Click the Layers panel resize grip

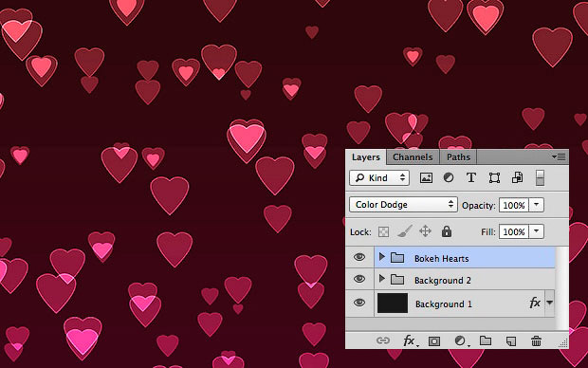click(563, 343)
